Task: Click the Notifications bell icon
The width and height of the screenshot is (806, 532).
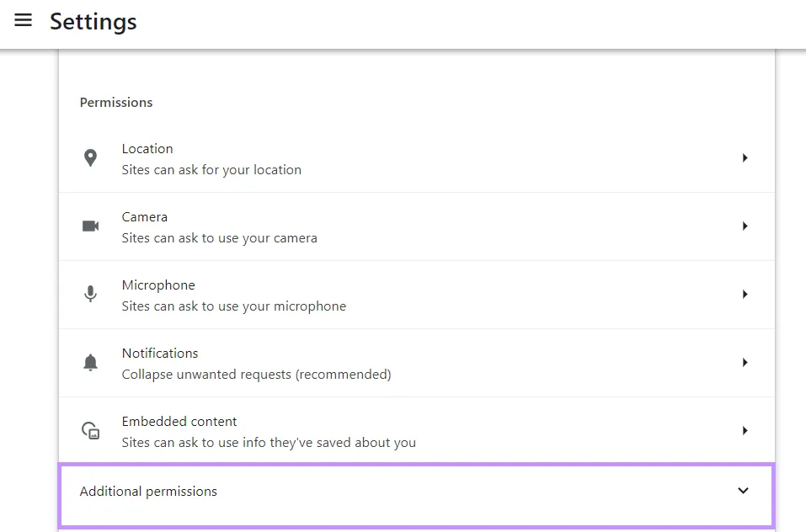Action: click(90, 362)
